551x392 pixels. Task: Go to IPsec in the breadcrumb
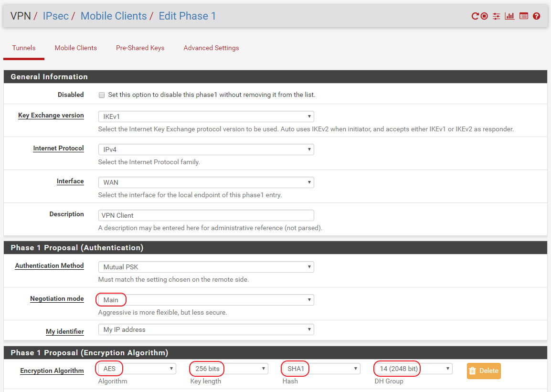[x=55, y=16]
